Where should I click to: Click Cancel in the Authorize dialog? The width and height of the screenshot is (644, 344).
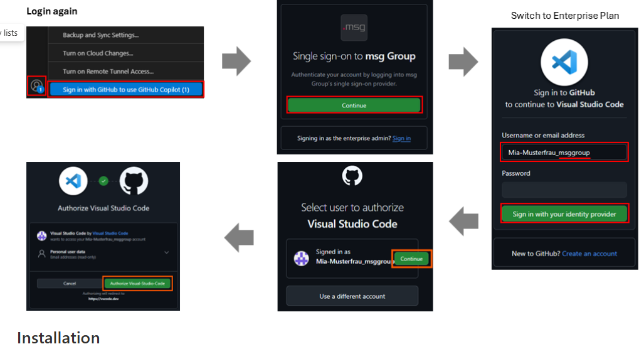tap(70, 283)
